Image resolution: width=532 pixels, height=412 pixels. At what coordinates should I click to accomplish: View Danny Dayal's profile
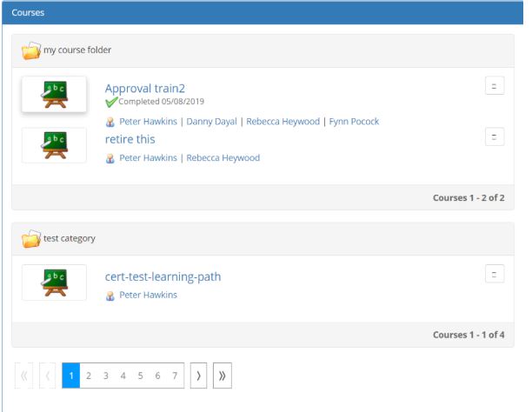click(211, 122)
